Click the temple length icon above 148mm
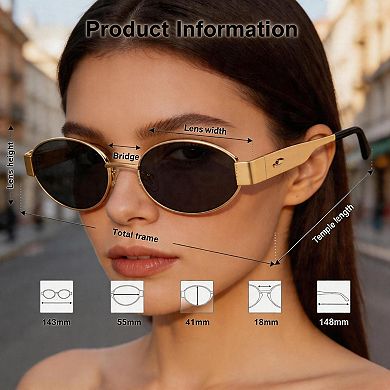390x390 pixels. [333, 297]
